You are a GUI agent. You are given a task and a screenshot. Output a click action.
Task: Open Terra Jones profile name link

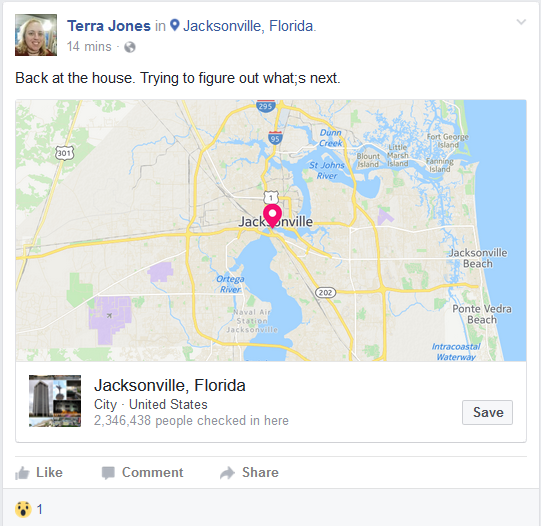coord(109,26)
